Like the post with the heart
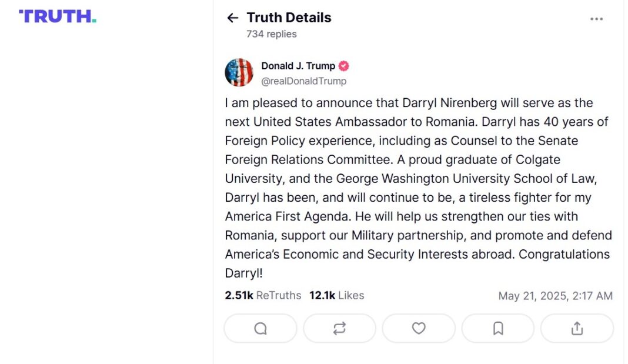Image resolution: width=628 pixels, height=364 pixels. [x=419, y=329]
